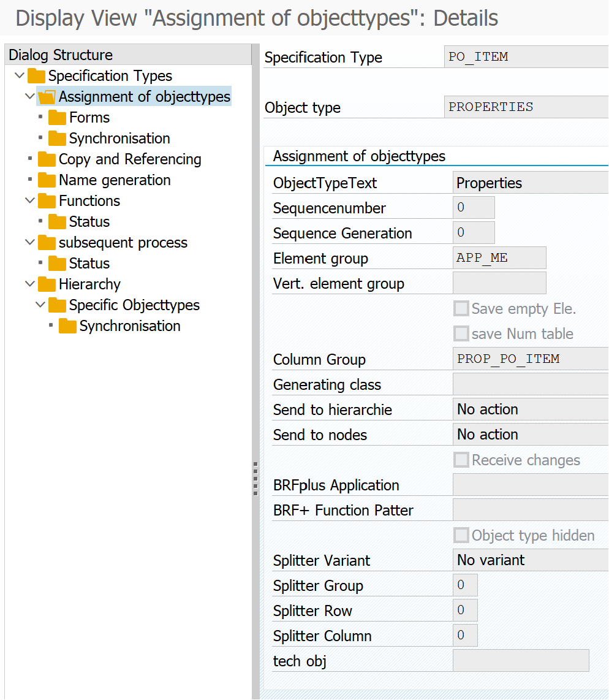Select Status under the Functions node
This screenshot has width=609, height=700.
coord(89,222)
